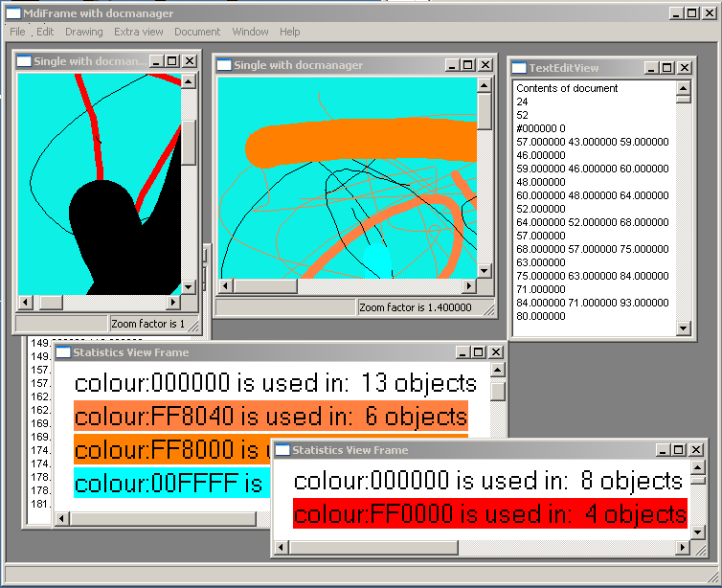Click the TextEditView window title icon
Viewport: 722px width, 588px height.
[519, 68]
